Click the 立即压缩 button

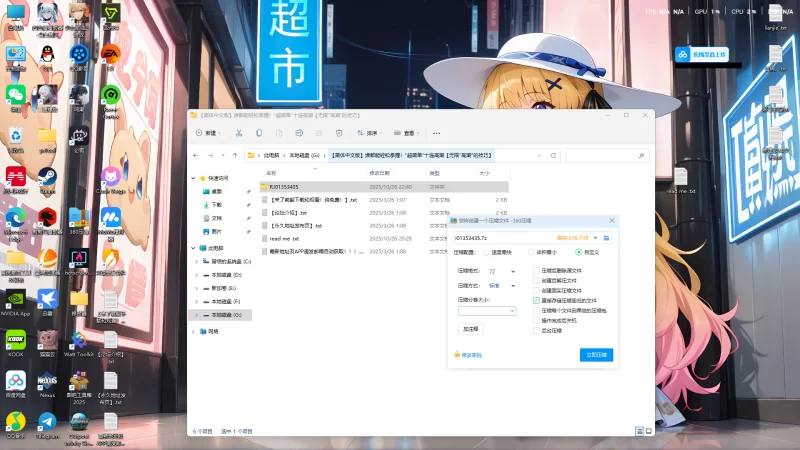[x=596, y=355]
